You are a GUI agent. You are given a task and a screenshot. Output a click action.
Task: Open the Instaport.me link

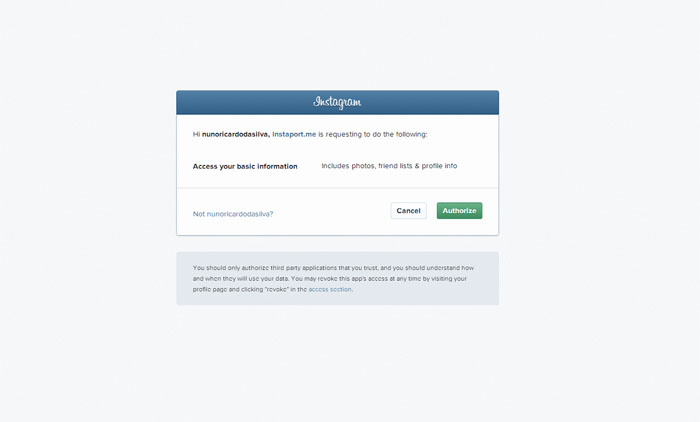tap(294, 134)
